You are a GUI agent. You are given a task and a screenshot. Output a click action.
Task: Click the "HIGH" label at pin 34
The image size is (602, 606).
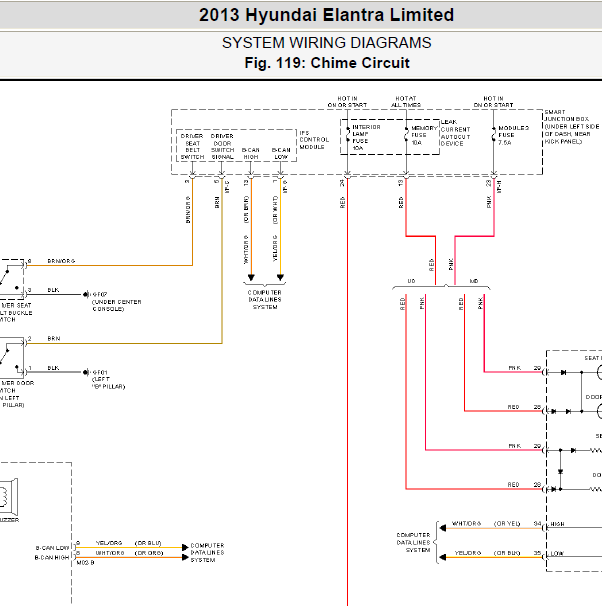coord(557,524)
